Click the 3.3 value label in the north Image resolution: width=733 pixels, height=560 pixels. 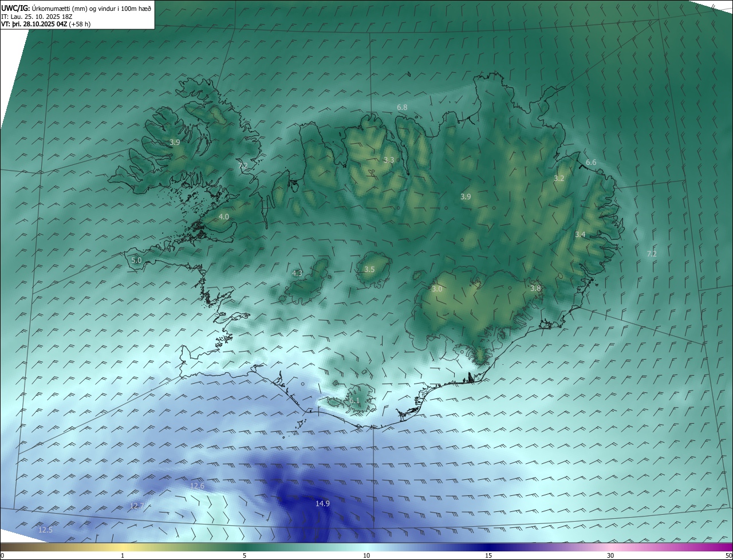[x=389, y=160]
